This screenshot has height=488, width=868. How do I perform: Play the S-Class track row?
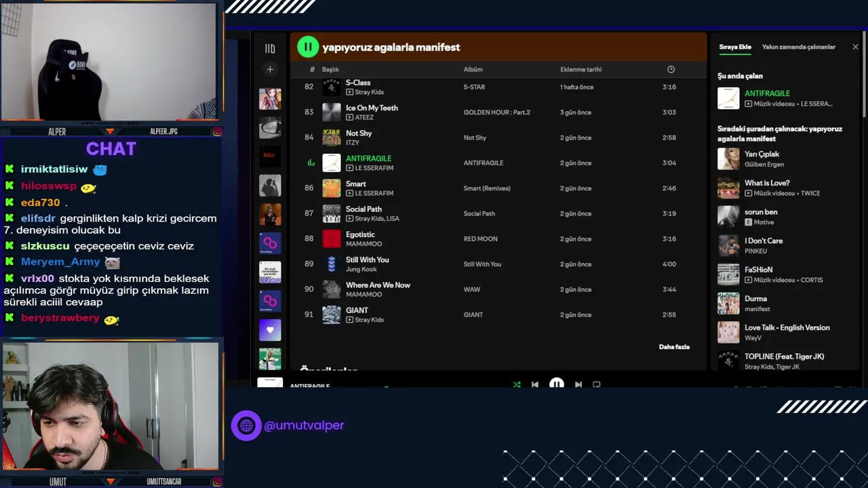pyautogui.click(x=498, y=87)
